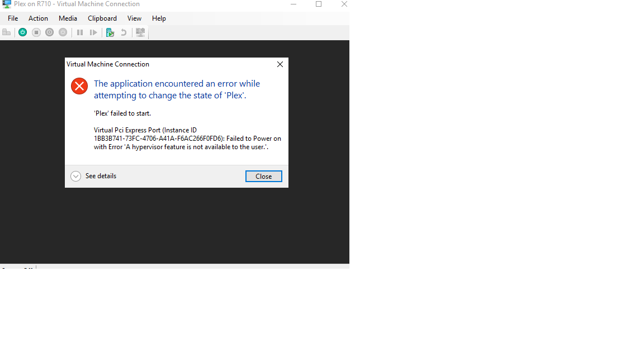The width and height of the screenshot is (644, 362).
Task: Click the Save state toolbar icon
Action: coord(63,32)
